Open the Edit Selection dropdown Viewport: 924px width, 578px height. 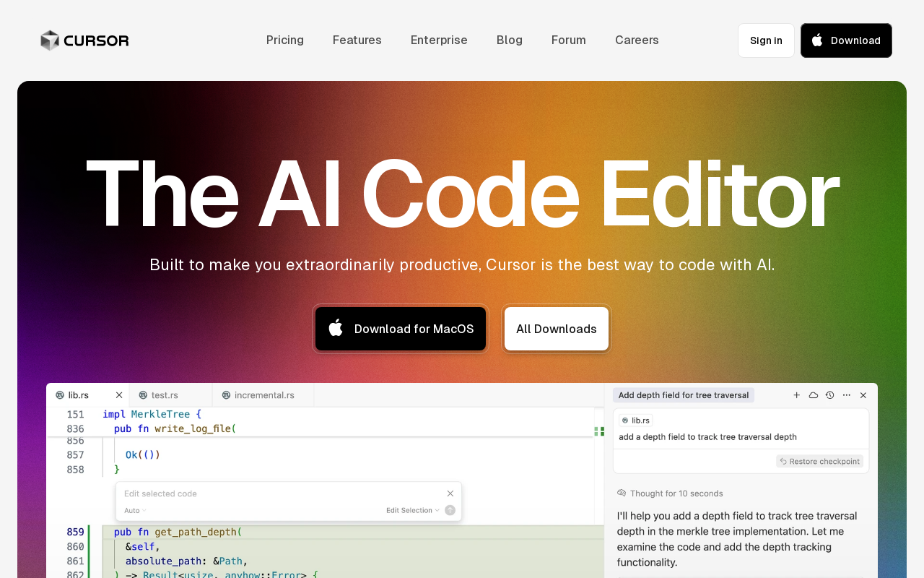(x=413, y=510)
